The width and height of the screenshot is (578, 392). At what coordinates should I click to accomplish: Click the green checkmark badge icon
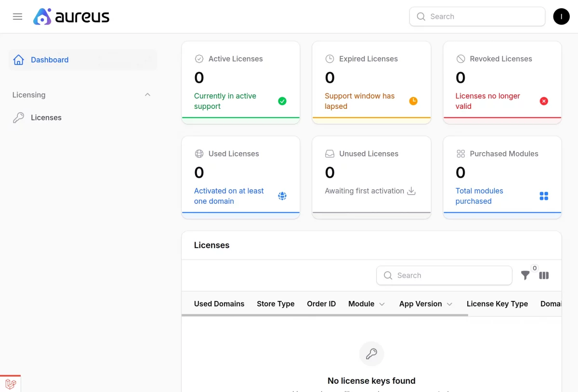pos(282,101)
